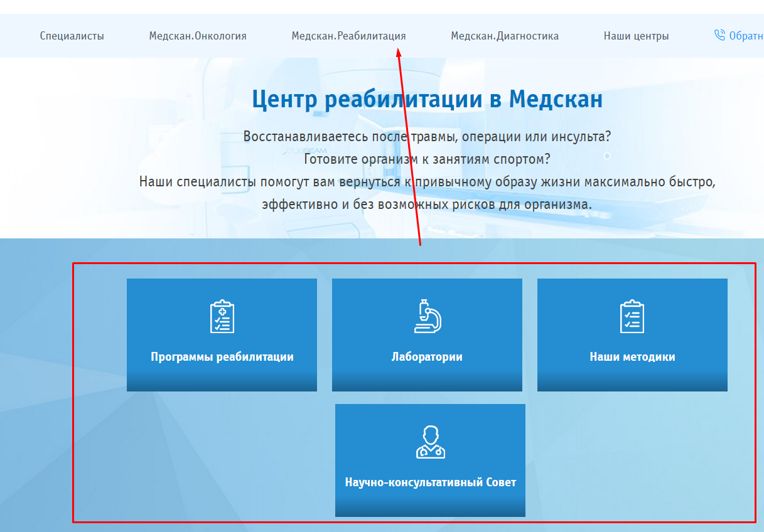Select Медскан.Реабилитация in the navigation bar

coord(348,36)
